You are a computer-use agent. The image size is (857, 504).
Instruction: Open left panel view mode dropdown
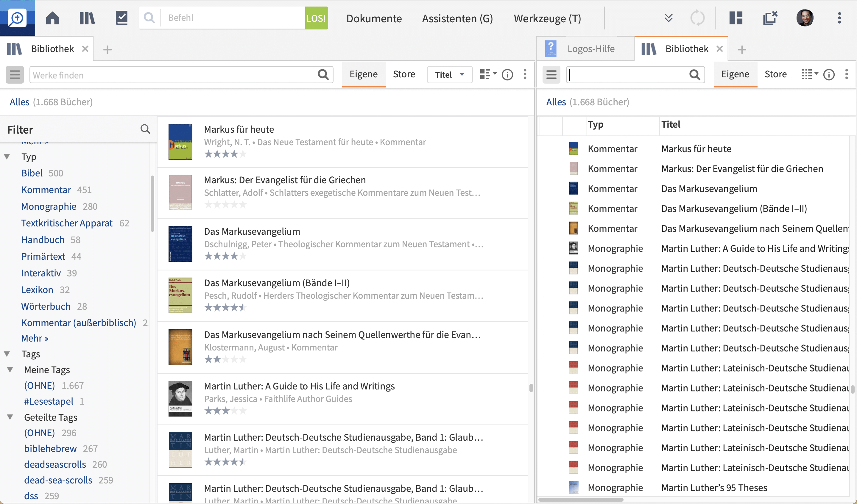point(488,74)
